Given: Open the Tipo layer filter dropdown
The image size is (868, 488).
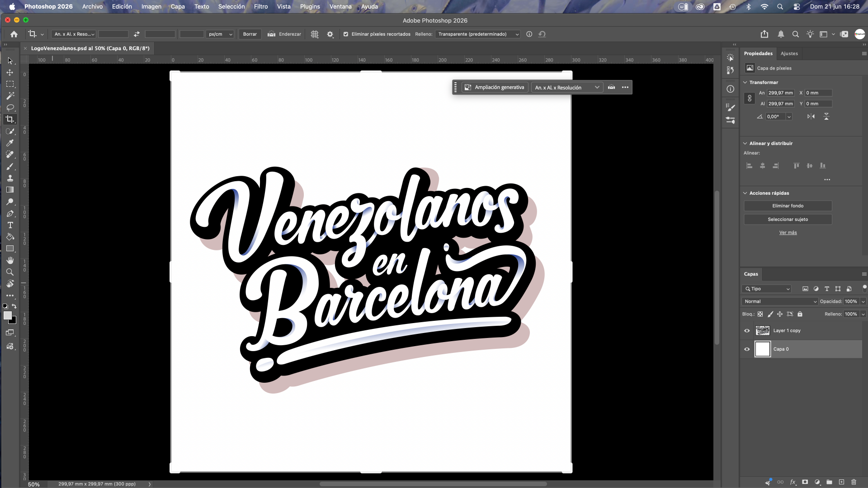Looking at the screenshot, I should (x=766, y=289).
